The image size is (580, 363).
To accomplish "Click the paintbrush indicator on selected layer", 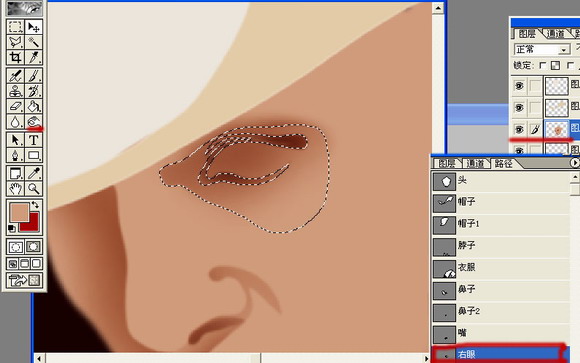I will click(535, 130).
